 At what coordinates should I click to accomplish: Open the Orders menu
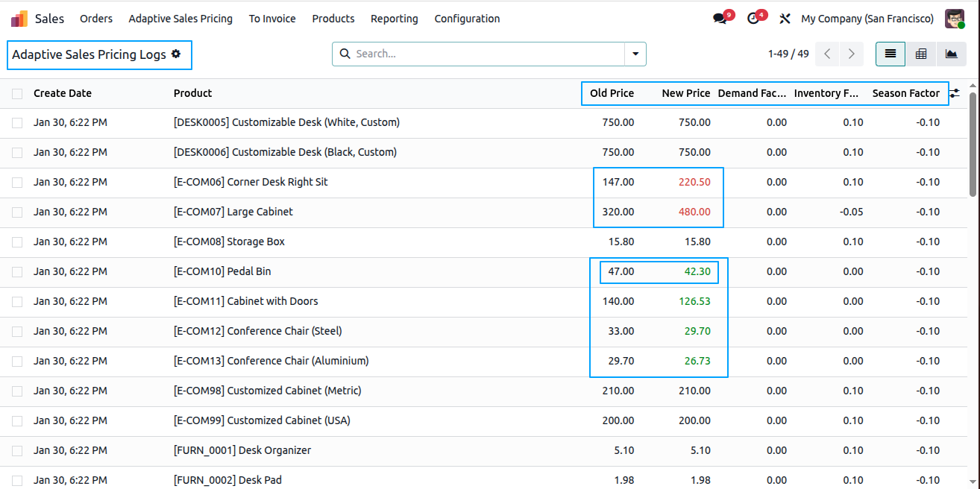(x=96, y=19)
